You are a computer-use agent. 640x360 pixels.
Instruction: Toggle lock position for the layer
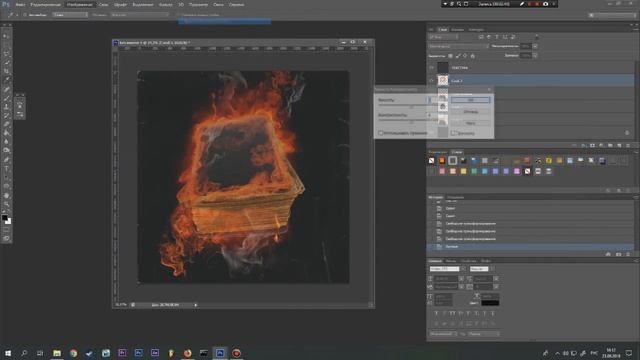tap(465, 56)
